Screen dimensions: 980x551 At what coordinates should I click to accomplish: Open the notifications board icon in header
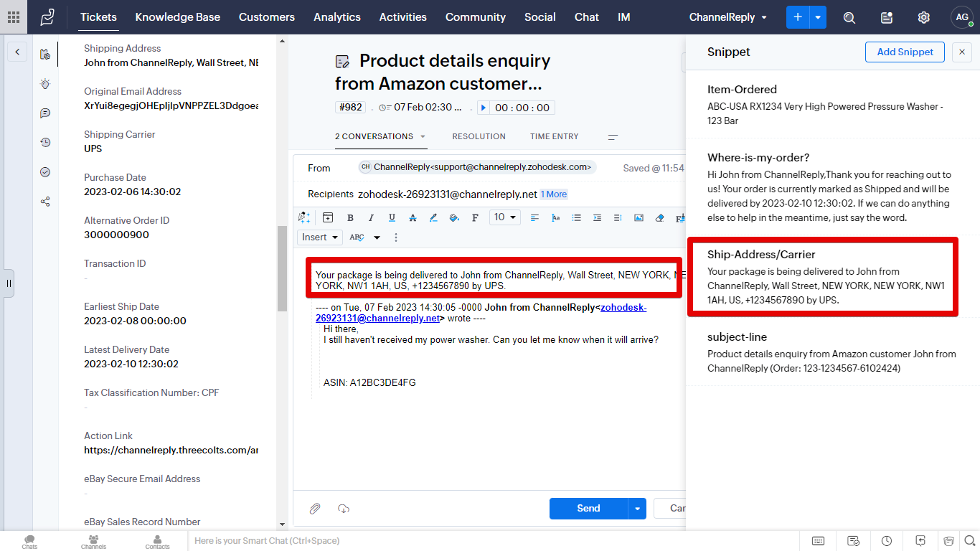coord(887,17)
